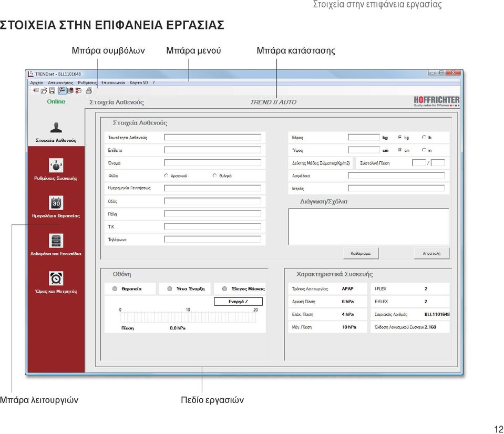Select kg weight unit radio button
The height and width of the screenshot is (434, 504).
click(x=400, y=137)
